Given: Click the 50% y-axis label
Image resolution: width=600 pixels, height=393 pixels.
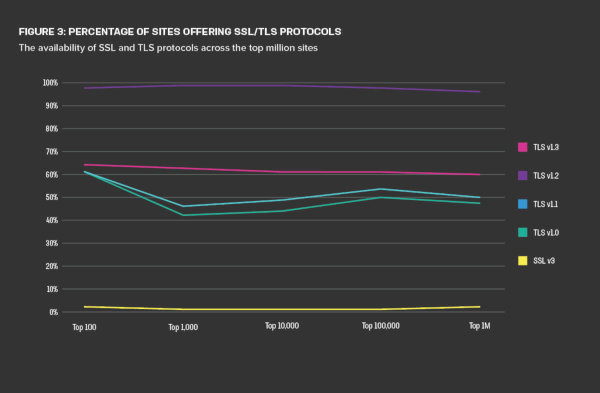Looking at the screenshot, I should click(x=52, y=197).
